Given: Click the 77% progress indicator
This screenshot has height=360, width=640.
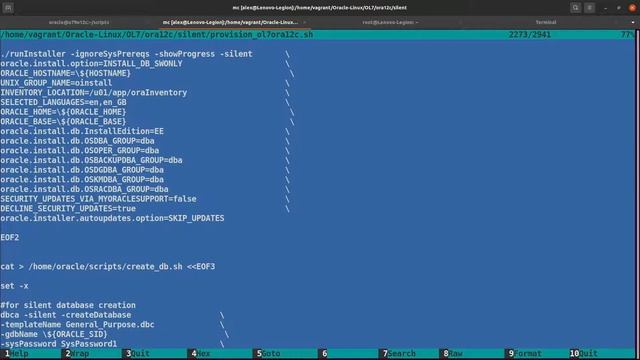Looking at the screenshot, I should 627,35.
